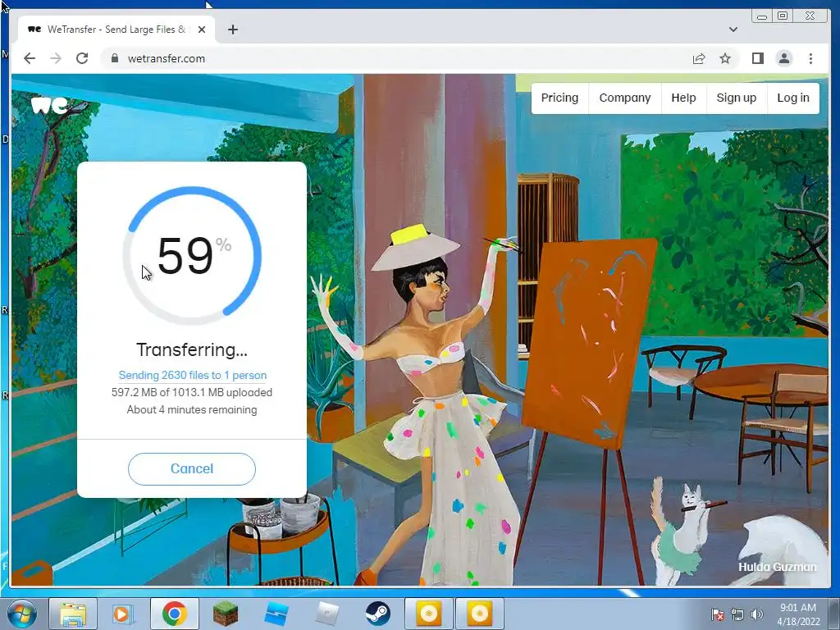Viewport: 840px width, 630px height.
Task: Go back to previous page
Action: point(30,58)
